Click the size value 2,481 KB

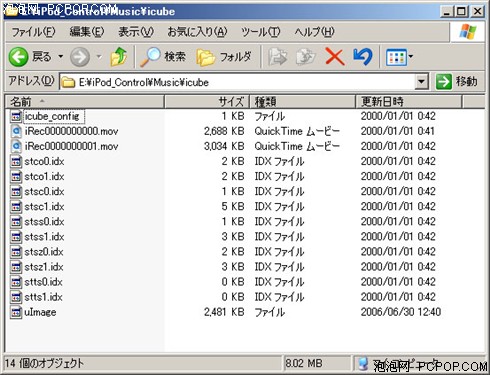(x=224, y=312)
